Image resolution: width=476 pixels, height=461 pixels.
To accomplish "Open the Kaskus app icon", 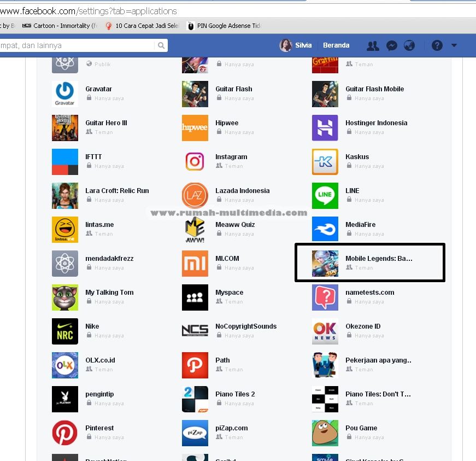I will pyautogui.click(x=325, y=162).
